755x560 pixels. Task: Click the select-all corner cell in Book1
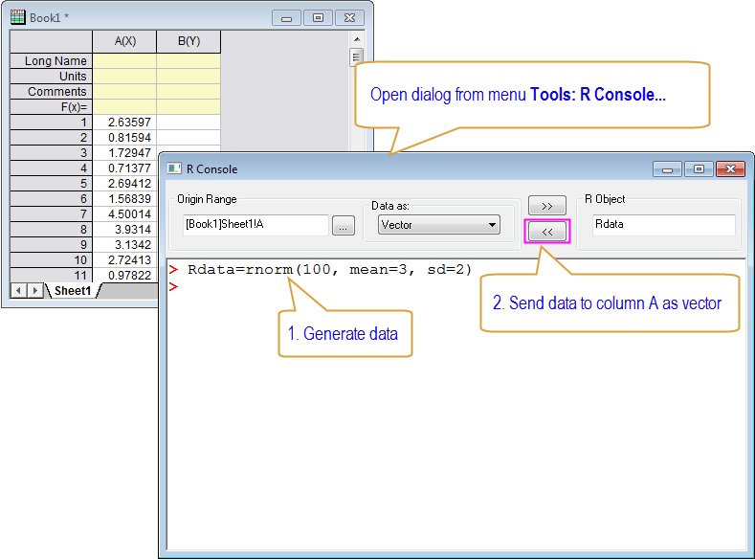(x=51, y=41)
